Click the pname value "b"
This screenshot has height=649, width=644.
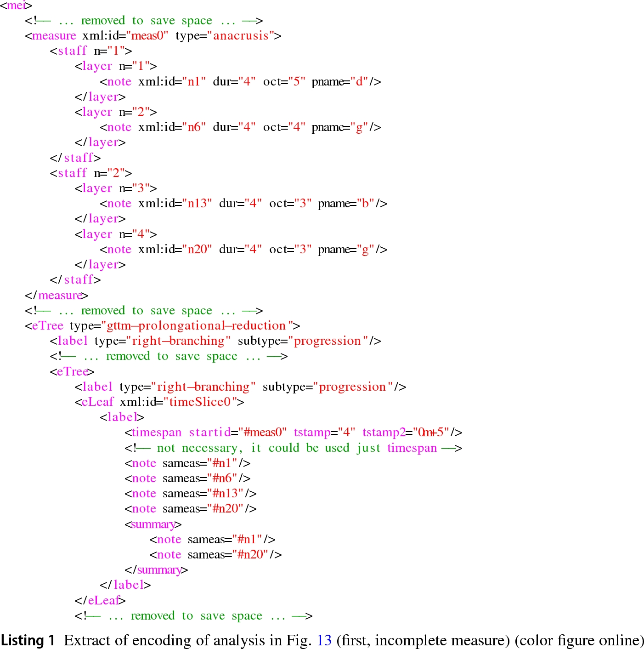click(x=366, y=203)
